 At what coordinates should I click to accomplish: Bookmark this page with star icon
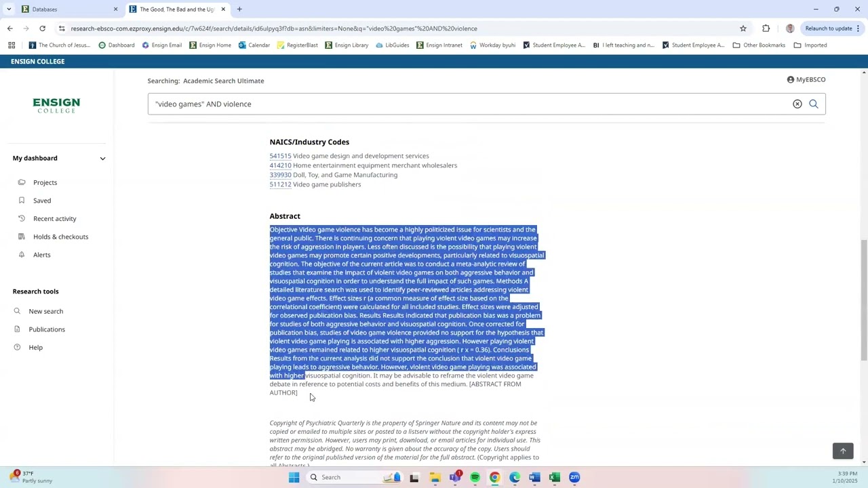(743, 28)
